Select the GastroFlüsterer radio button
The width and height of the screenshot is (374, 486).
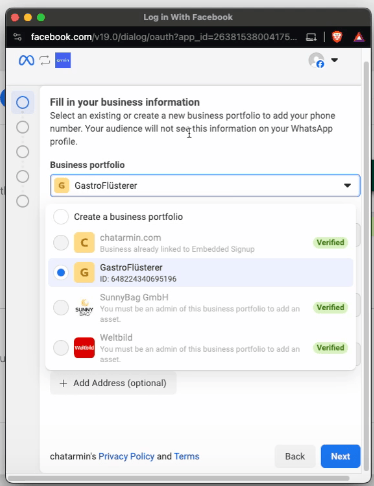tap(61, 273)
